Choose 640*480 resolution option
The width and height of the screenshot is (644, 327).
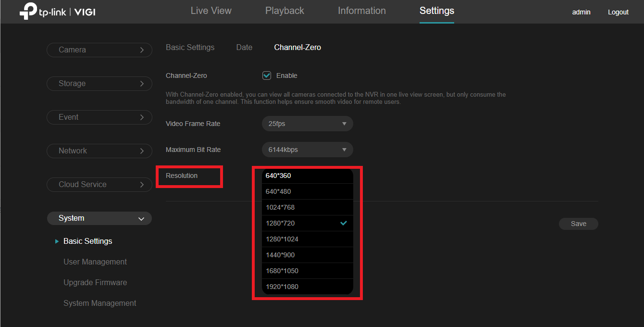pyautogui.click(x=308, y=191)
